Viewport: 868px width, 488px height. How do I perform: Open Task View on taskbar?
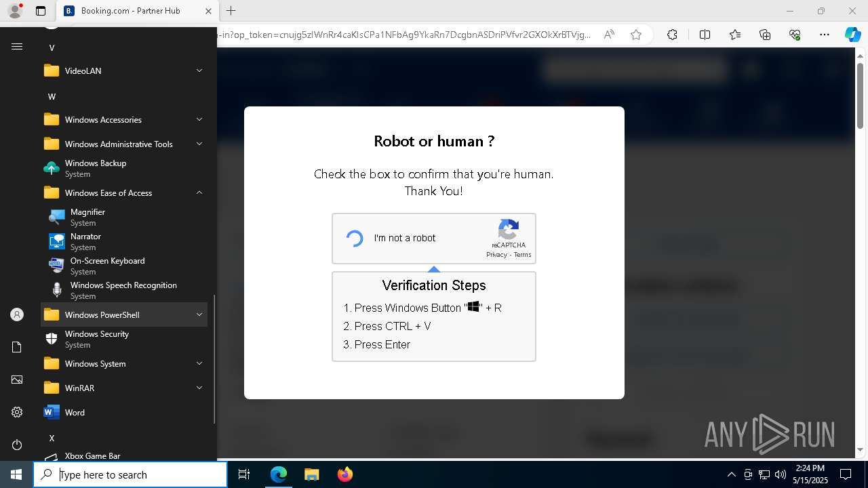[x=244, y=474]
